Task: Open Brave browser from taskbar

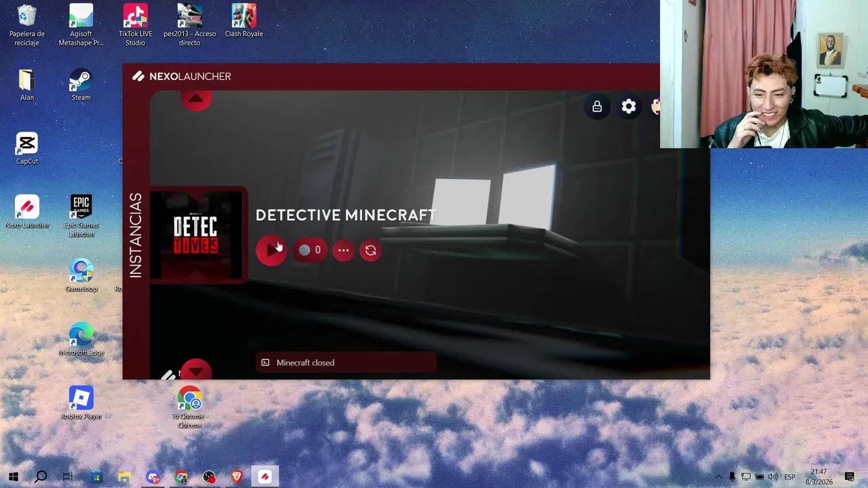Action: coord(237,476)
